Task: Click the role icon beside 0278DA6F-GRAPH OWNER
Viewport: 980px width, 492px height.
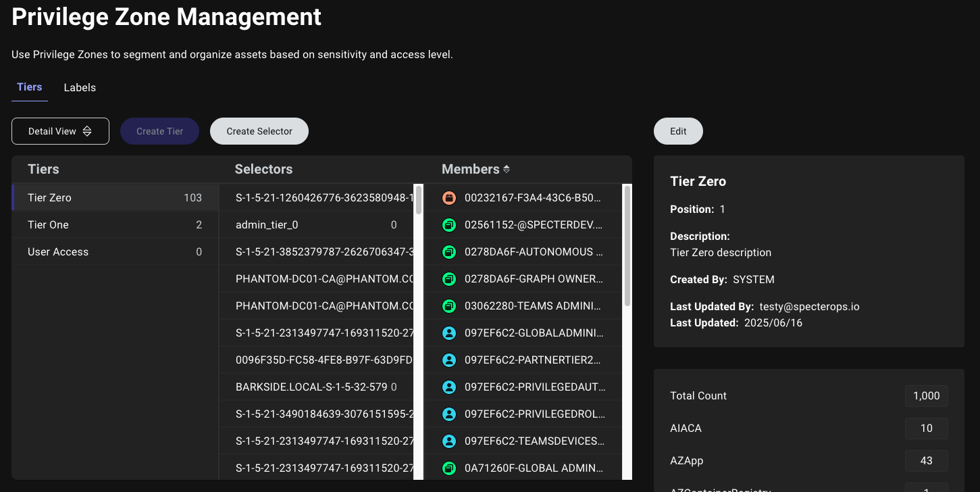Action: click(x=449, y=278)
